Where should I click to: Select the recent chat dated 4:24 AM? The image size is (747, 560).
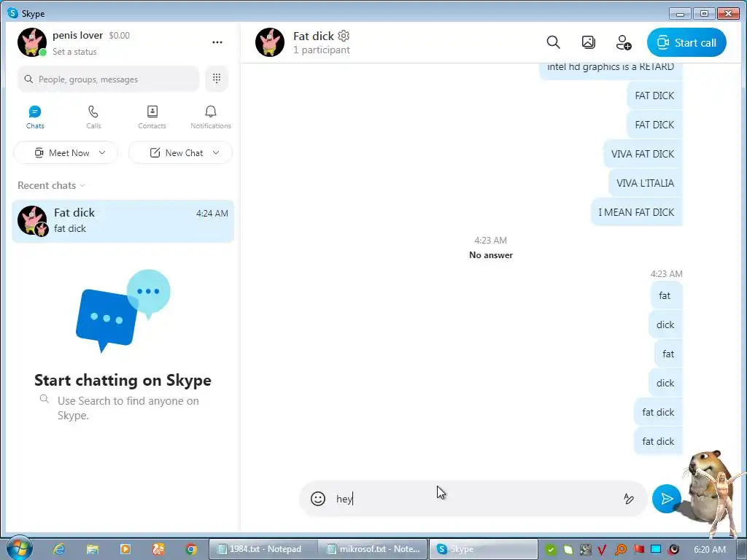123,221
